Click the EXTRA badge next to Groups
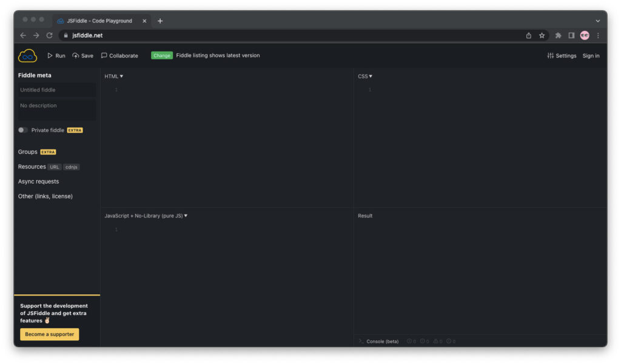621x364 pixels. pyautogui.click(x=48, y=152)
